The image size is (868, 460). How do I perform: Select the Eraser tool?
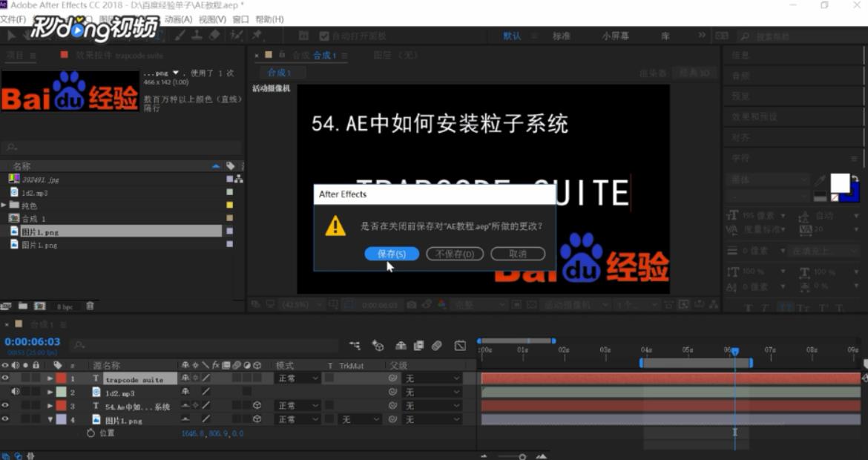point(215,36)
